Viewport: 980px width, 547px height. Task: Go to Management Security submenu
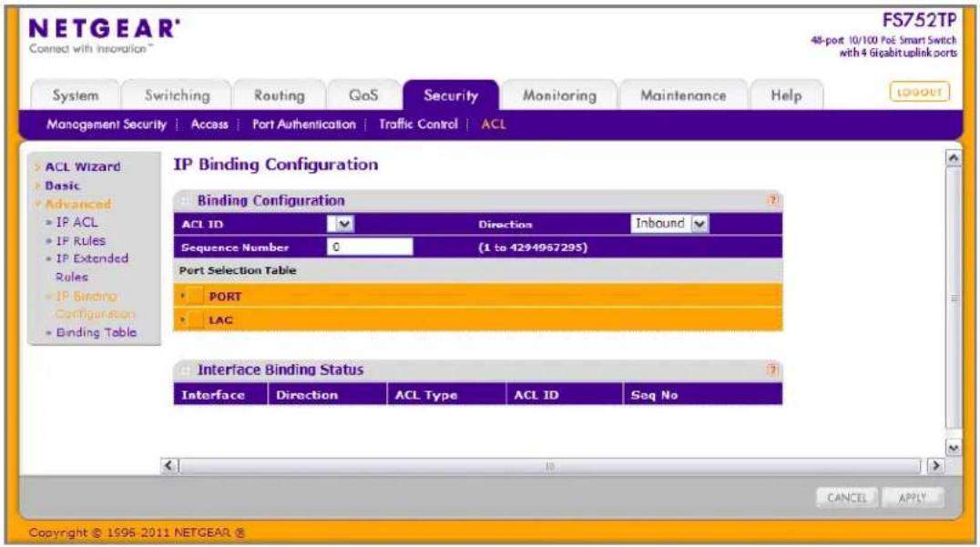[x=107, y=125]
